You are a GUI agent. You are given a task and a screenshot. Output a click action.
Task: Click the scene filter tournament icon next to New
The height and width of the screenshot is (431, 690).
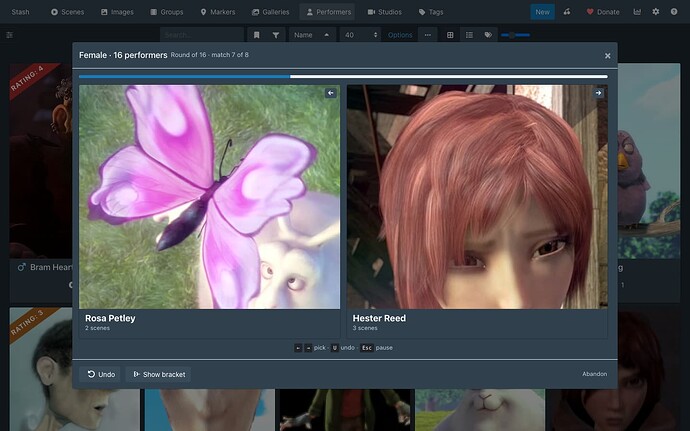(x=567, y=12)
